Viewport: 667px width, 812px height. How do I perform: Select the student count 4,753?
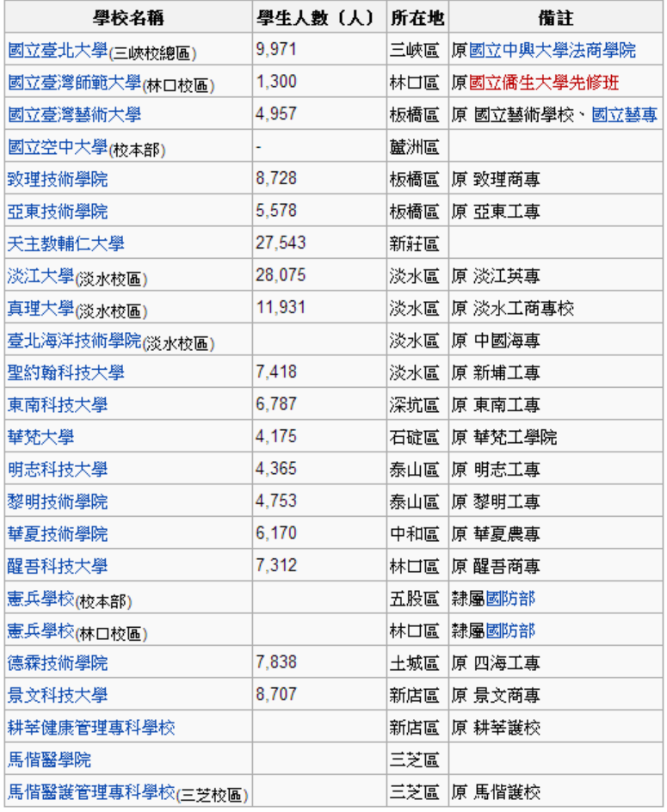(x=275, y=501)
